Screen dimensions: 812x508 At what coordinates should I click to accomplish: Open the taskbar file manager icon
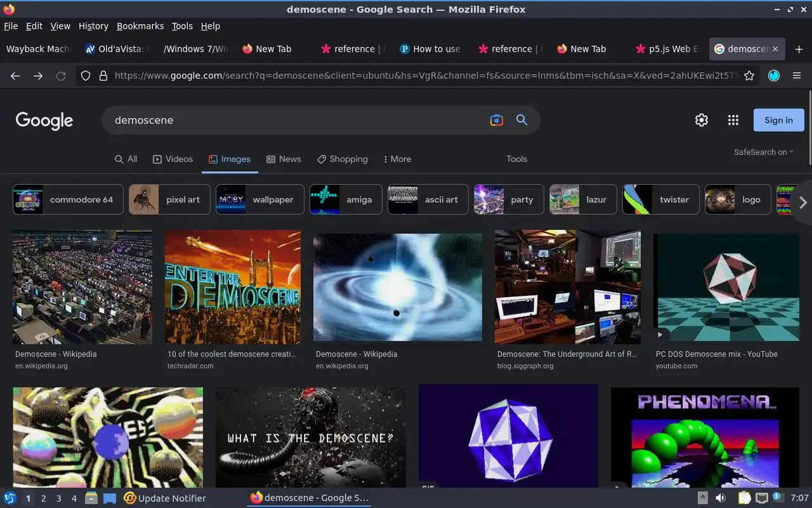click(x=91, y=498)
